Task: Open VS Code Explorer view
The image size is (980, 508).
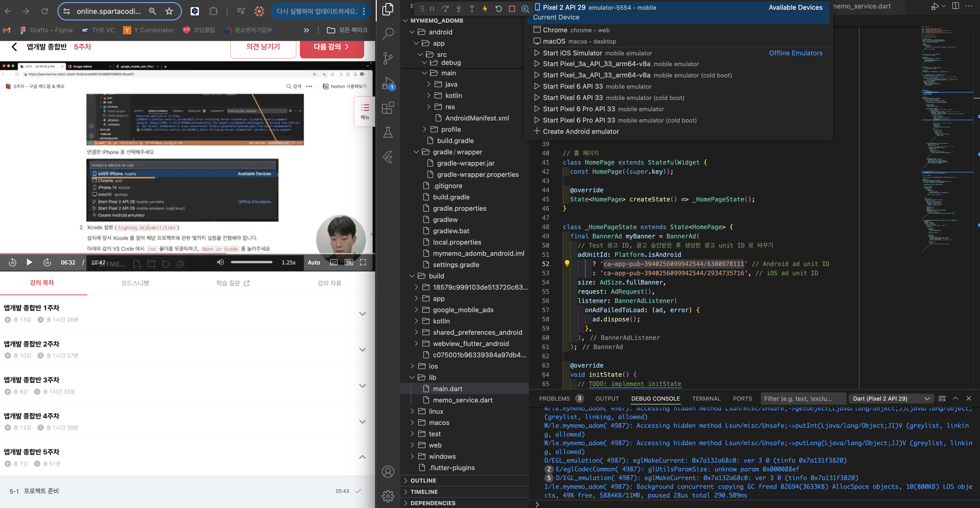Action: [388, 9]
